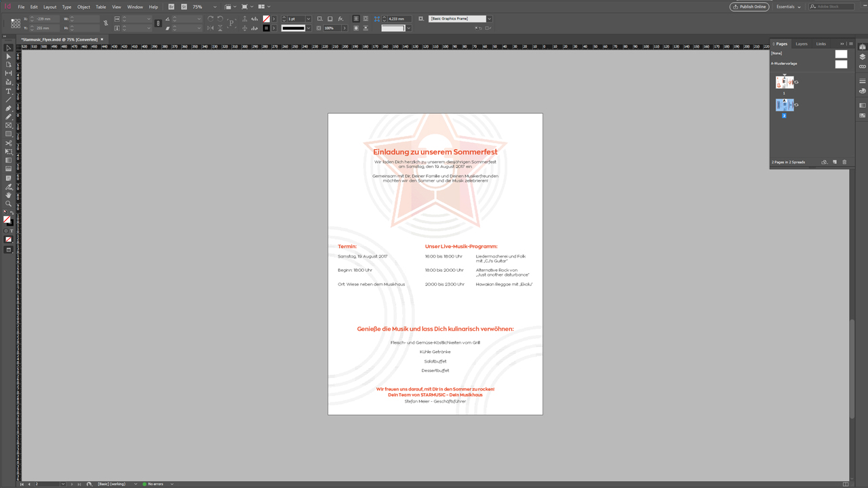Switch to the Links tab
Image resolution: width=868 pixels, height=488 pixels.
tap(821, 43)
